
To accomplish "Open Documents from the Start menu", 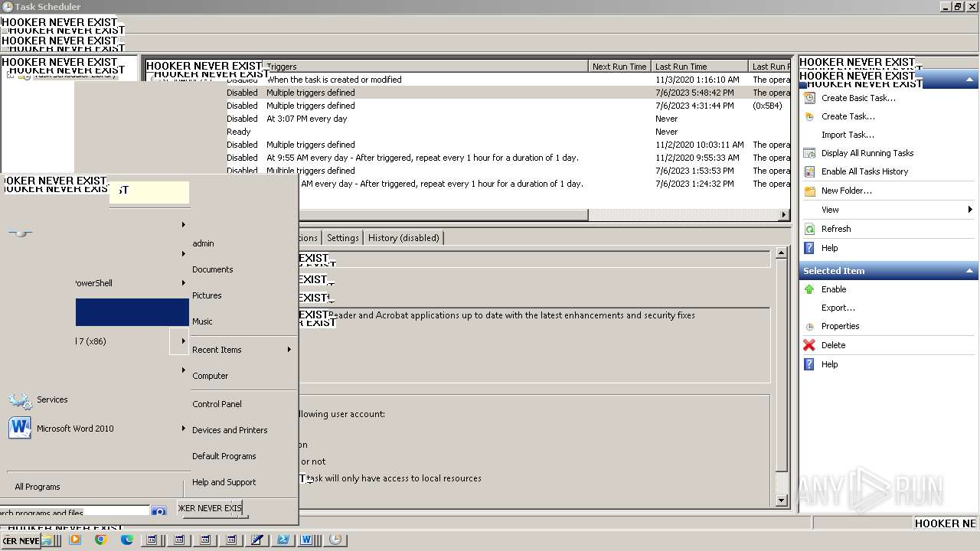I will point(213,269).
